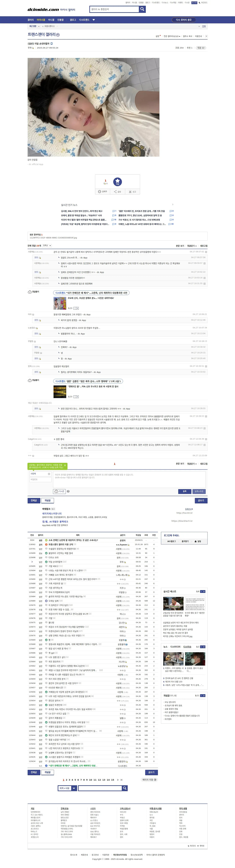
Task: Open the 실시간 베스트 thumbnail image
Action: tap(174, 603)
